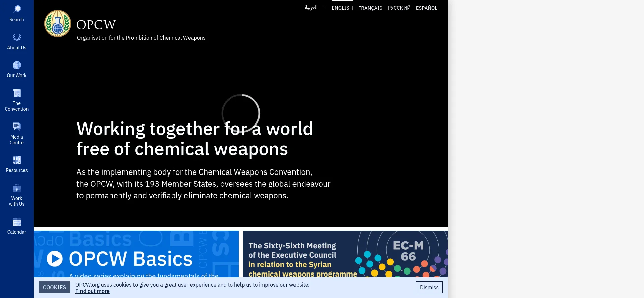Switch language to РУССКИЙ
This screenshot has width=644, height=298.
coord(399,8)
